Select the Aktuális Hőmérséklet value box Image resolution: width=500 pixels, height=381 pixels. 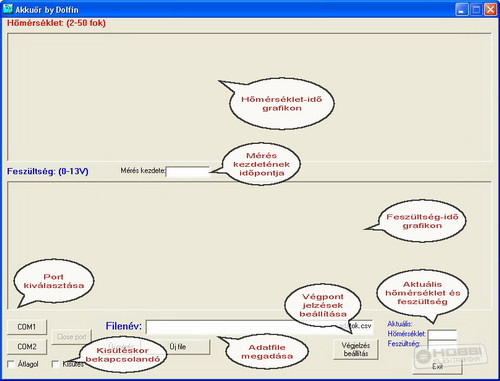pyautogui.click(x=442, y=334)
